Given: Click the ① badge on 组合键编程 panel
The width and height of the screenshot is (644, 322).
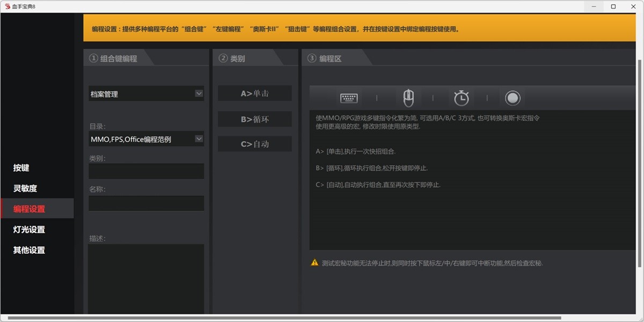Looking at the screenshot, I should pos(93,58).
